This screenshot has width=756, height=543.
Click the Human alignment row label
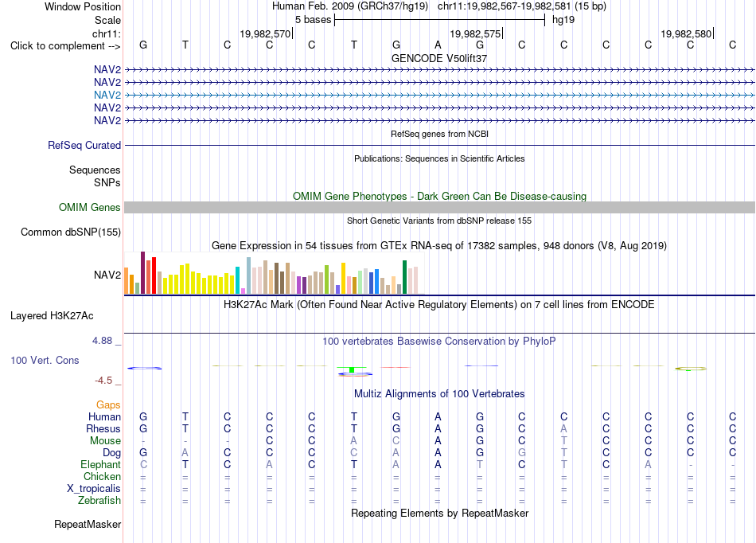(x=104, y=416)
